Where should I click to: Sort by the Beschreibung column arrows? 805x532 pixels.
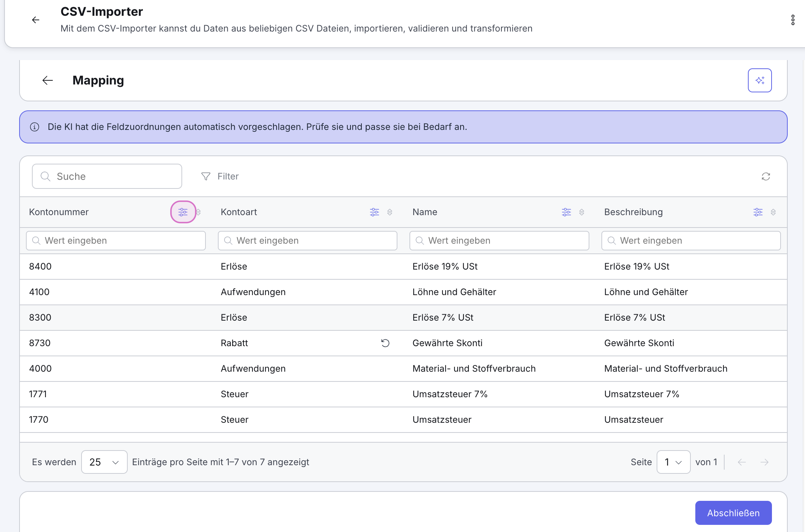773,212
